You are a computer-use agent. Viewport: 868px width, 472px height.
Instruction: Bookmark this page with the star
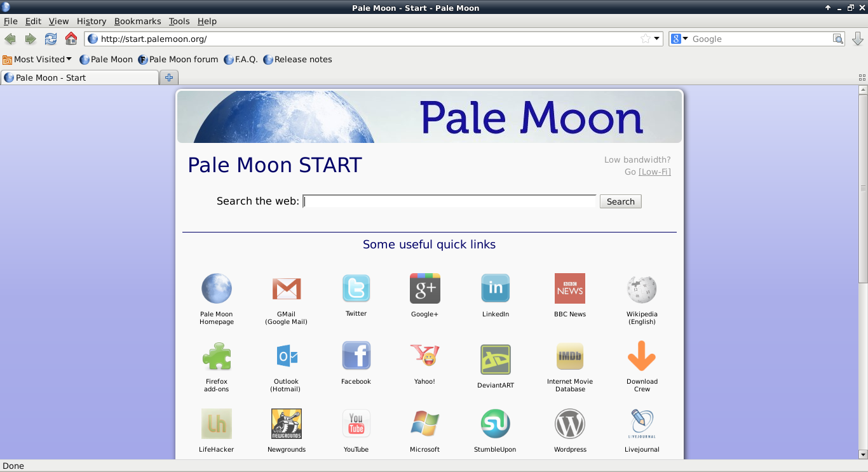click(646, 39)
